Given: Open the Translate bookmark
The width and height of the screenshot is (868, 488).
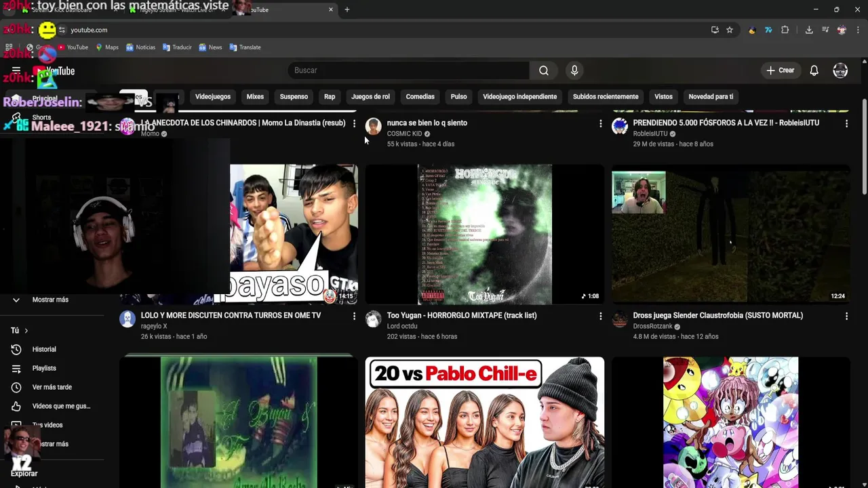Looking at the screenshot, I should point(245,47).
